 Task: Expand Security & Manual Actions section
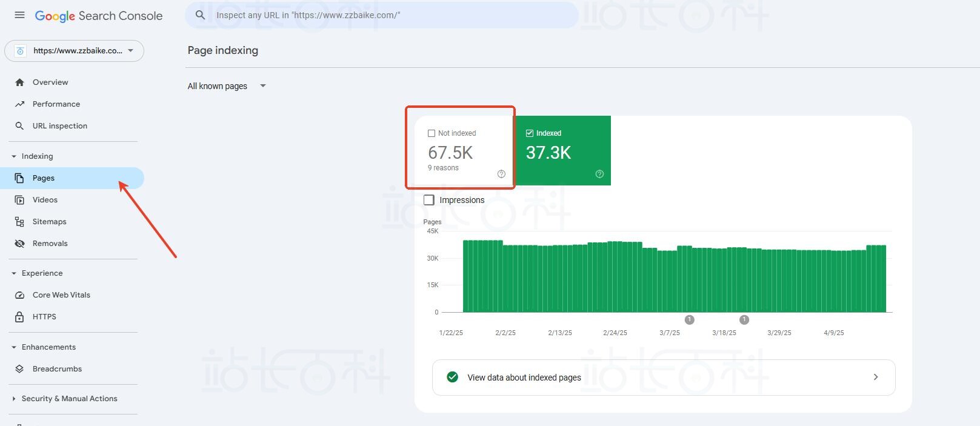(69, 399)
